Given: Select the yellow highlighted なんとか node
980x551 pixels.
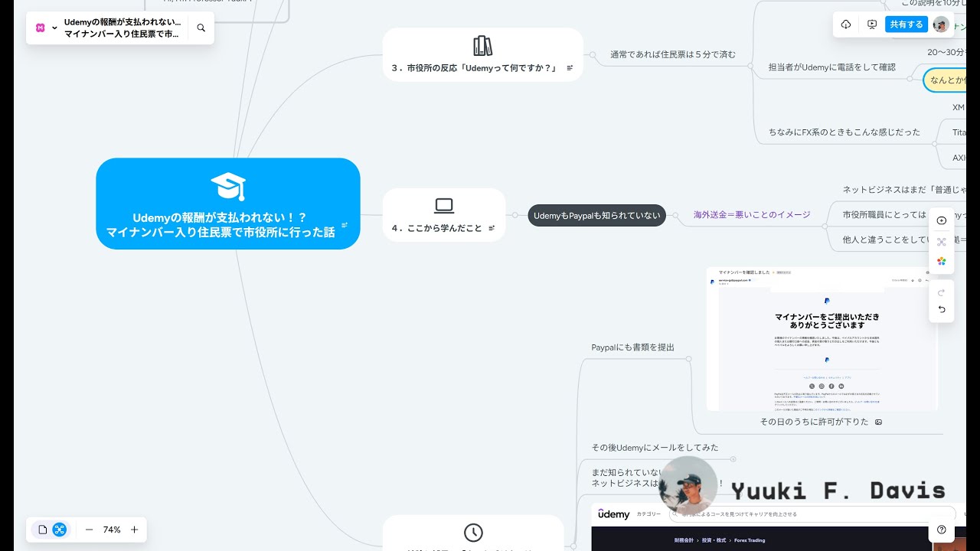Looking at the screenshot, I should click(945, 79).
